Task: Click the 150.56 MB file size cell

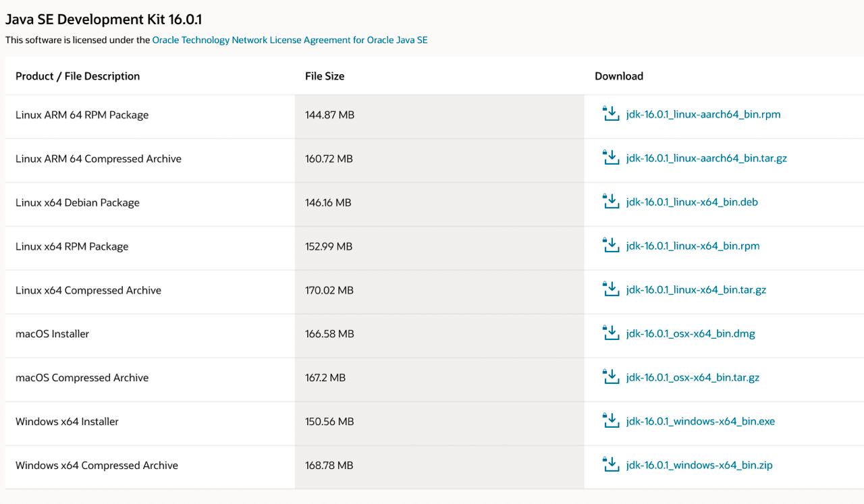Action: [439, 422]
